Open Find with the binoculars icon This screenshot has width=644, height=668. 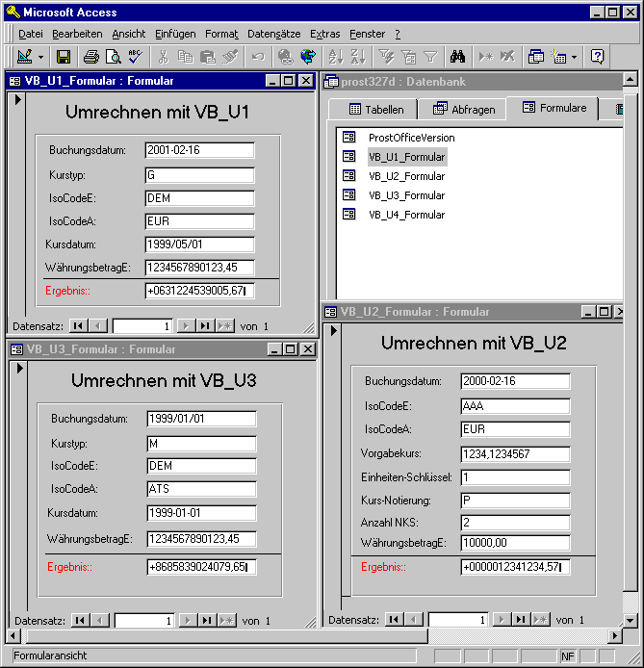tap(457, 57)
